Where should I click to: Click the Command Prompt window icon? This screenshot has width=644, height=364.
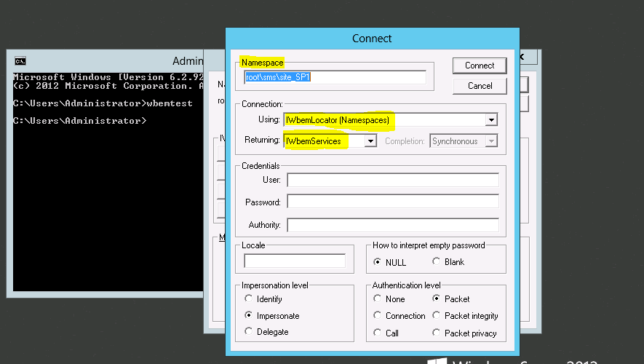(20, 61)
